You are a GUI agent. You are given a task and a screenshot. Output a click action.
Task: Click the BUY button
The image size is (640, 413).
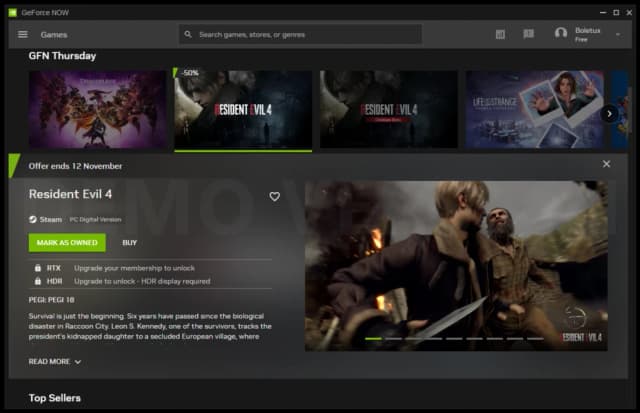click(x=130, y=242)
